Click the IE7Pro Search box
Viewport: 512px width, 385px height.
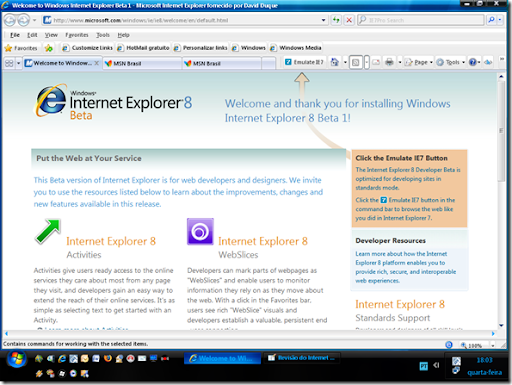coord(421,20)
